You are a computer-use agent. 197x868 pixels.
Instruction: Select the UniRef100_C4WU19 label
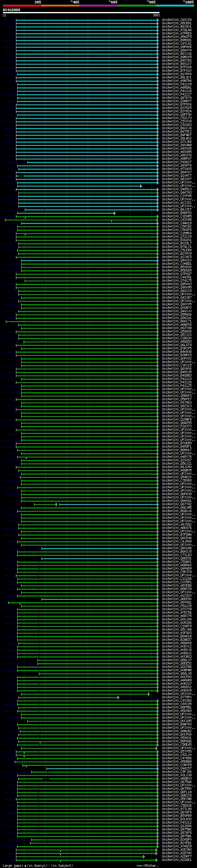[x=177, y=223]
